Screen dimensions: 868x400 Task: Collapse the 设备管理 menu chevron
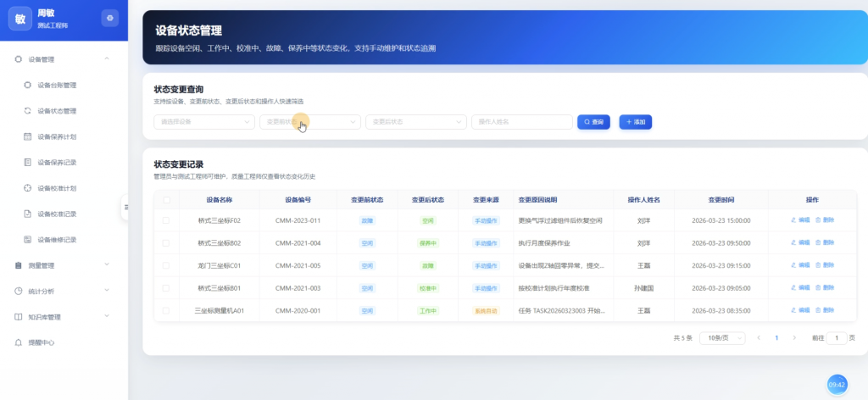click(107, 58)
